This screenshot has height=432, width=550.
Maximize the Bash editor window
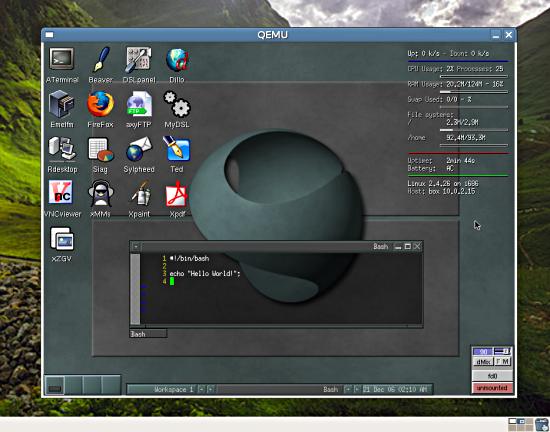click(408, 247)
